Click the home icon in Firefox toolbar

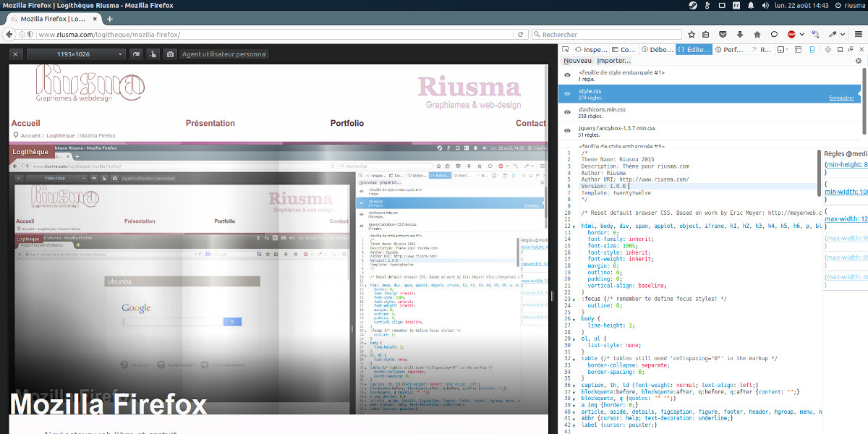tap(757, 34)
